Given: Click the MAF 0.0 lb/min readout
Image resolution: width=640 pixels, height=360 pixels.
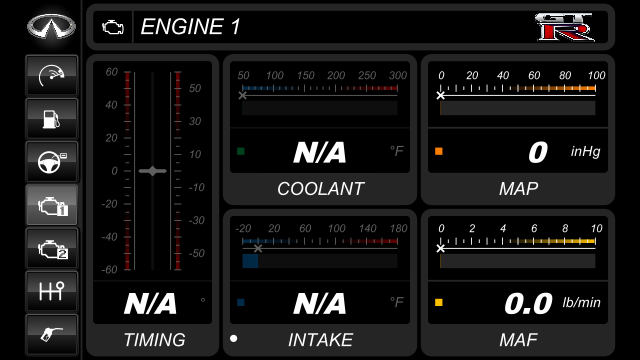Looking at the screenshot, I should [552, 303].
